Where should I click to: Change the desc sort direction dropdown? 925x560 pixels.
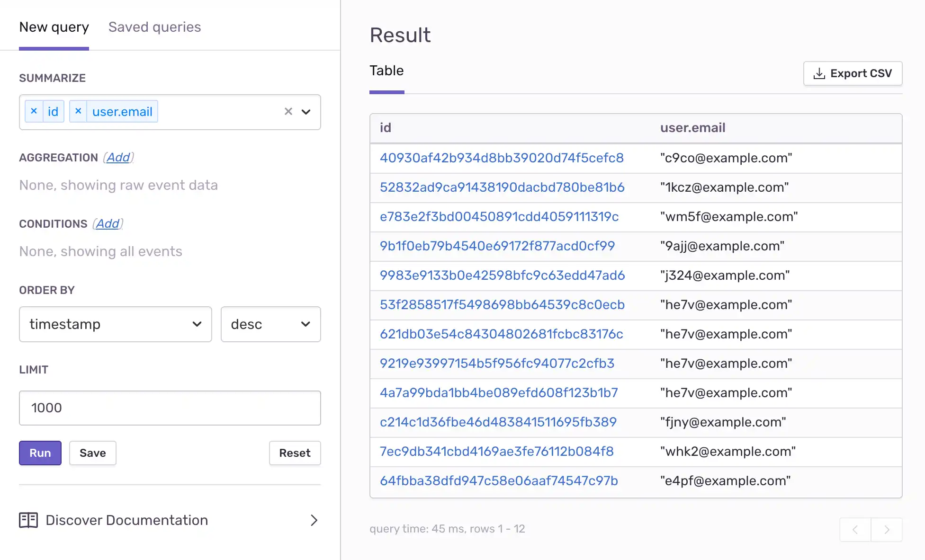[x=270, y=324]
